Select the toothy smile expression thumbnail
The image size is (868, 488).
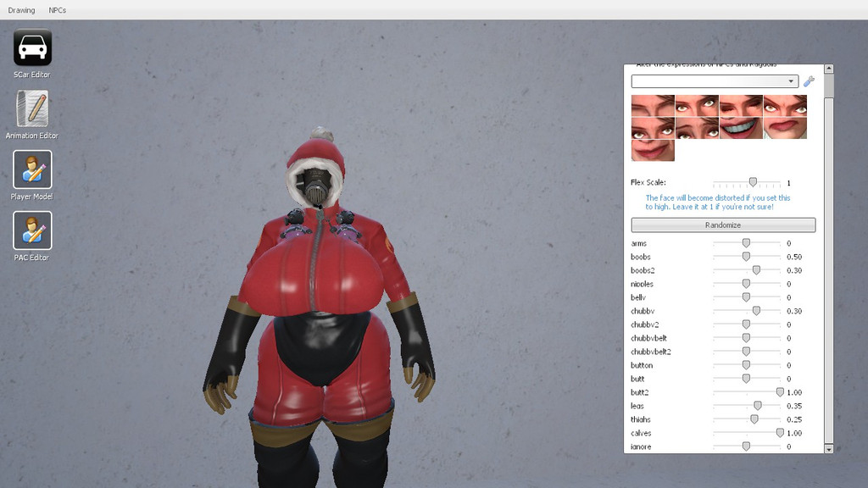tap(741, 128)
